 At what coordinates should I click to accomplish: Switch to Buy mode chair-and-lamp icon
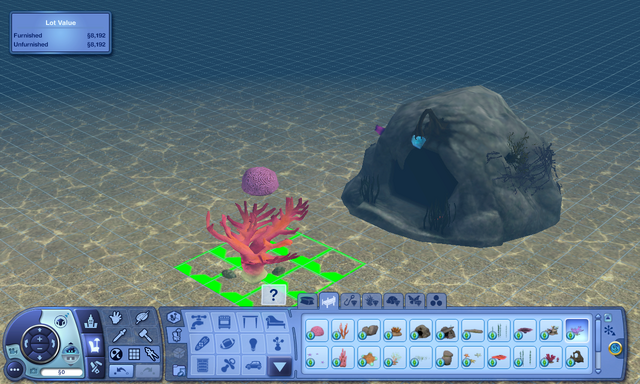[94, 345]
